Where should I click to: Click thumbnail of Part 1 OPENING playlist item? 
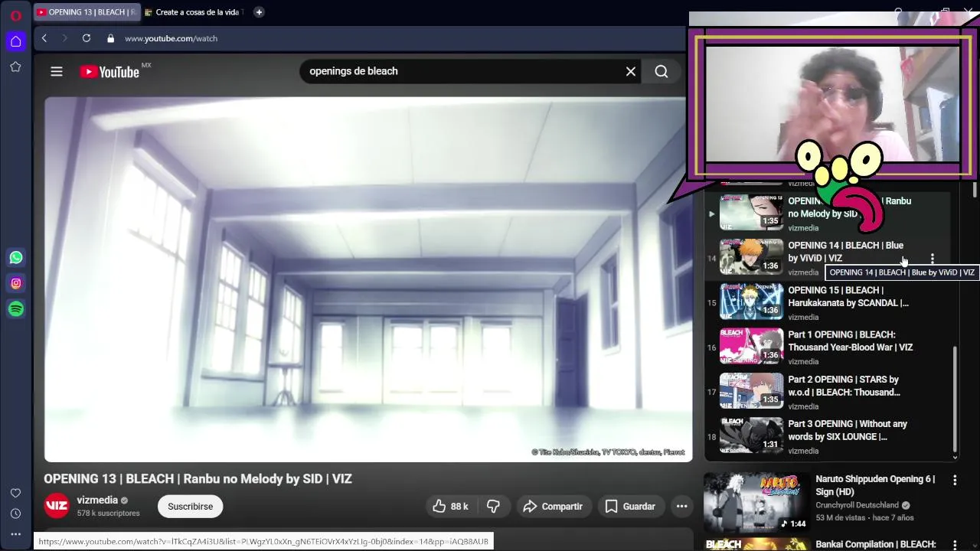click(751, 346)
